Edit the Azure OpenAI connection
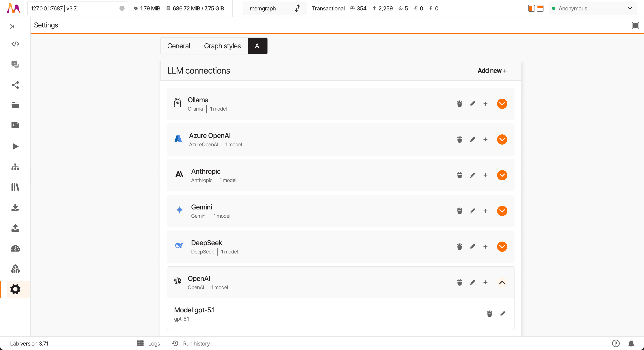This screenshot has height=350, width=644. [x=472, y=139]
